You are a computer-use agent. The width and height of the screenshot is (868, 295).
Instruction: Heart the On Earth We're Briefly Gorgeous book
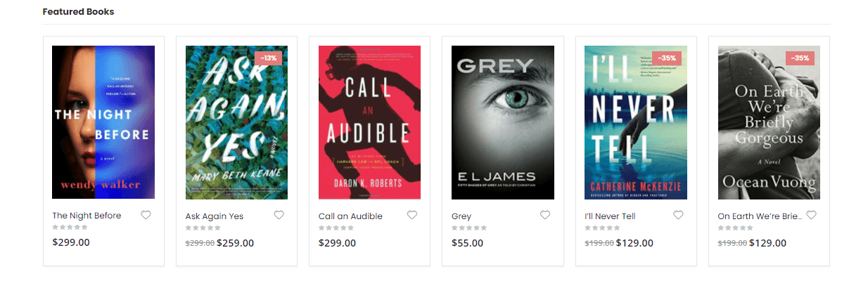click(811, 215)
